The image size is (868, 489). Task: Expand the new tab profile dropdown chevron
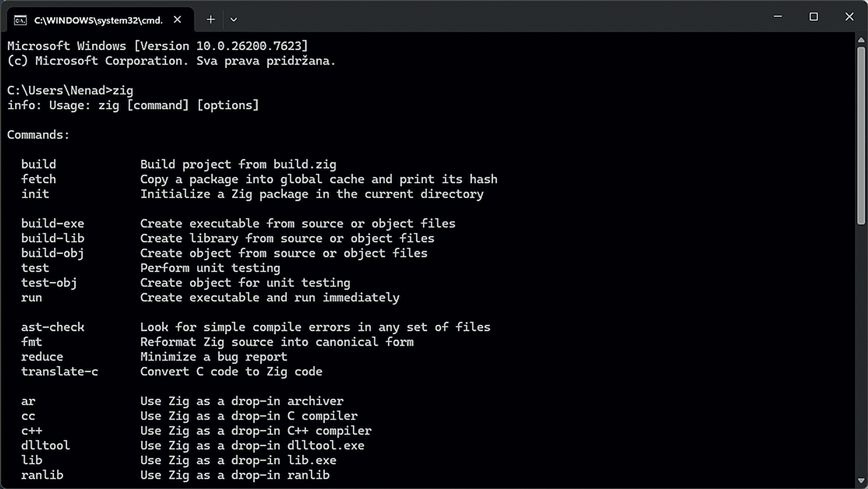[x=234, y=19]
